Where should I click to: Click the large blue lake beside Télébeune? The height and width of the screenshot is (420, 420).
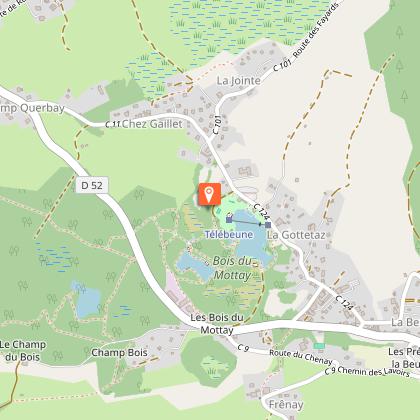[252, 238]
